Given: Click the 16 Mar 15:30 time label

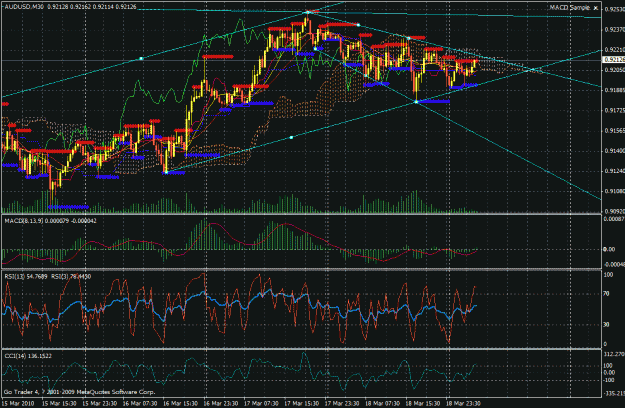Looking at the screenshot, I should [181, 403].
